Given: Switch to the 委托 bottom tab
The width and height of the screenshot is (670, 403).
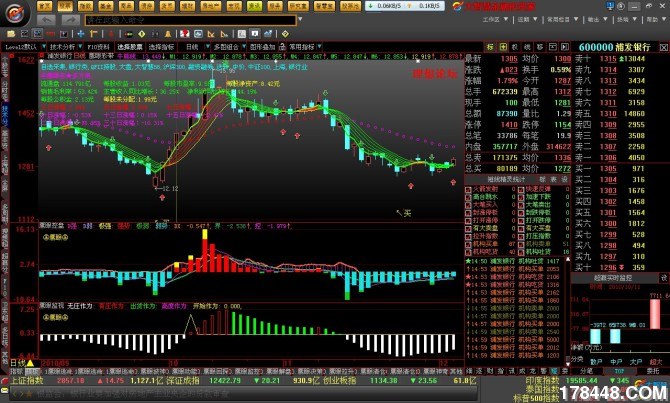Looking at the screenshot, I should click(x=652, y=371).
